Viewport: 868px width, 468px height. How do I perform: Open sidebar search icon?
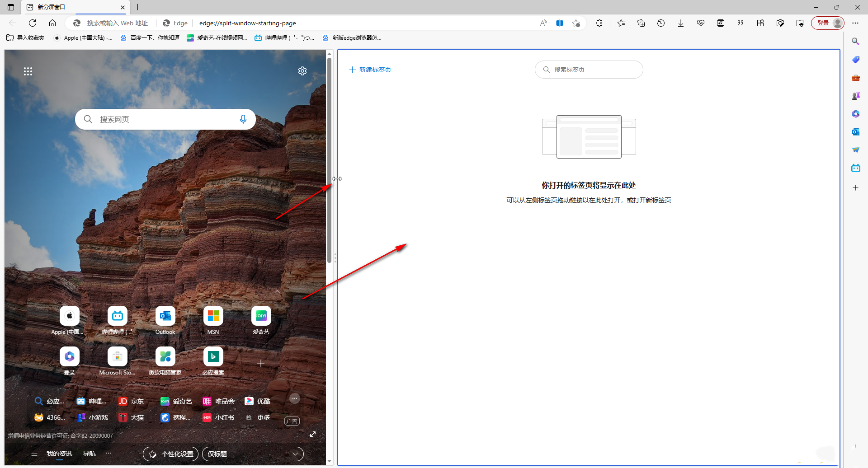pos(855,42)
